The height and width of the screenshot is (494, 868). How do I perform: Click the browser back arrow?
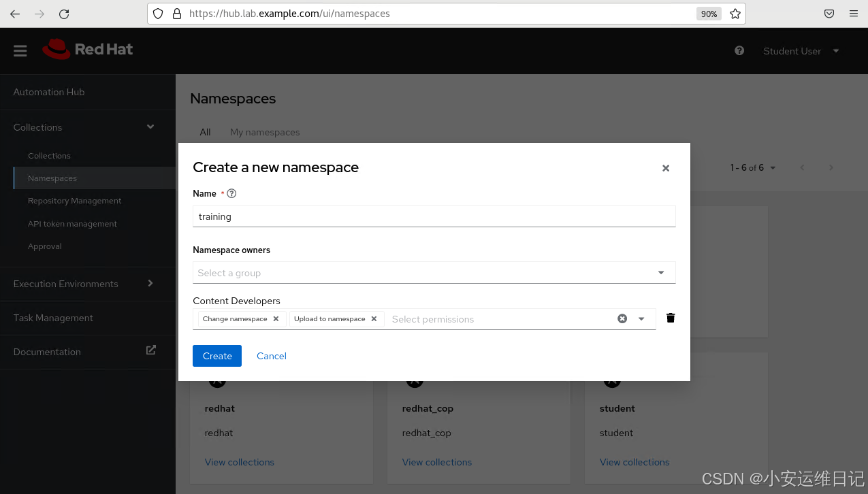[x=15, y=14]
